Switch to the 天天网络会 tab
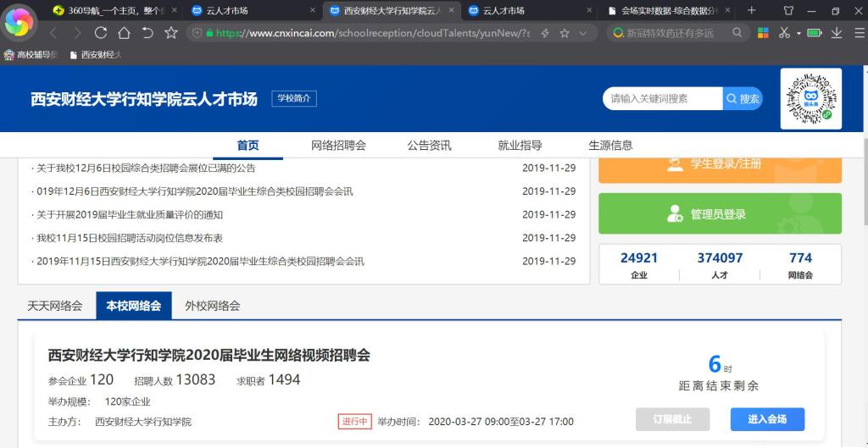The height and width of the screenshot is (448, 868). (55, 306)
